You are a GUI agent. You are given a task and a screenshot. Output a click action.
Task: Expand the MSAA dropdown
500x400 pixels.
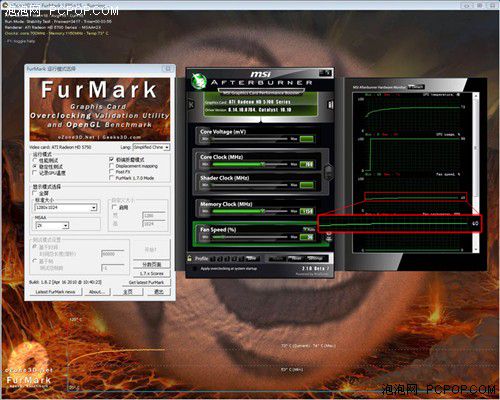click(52, 226)
